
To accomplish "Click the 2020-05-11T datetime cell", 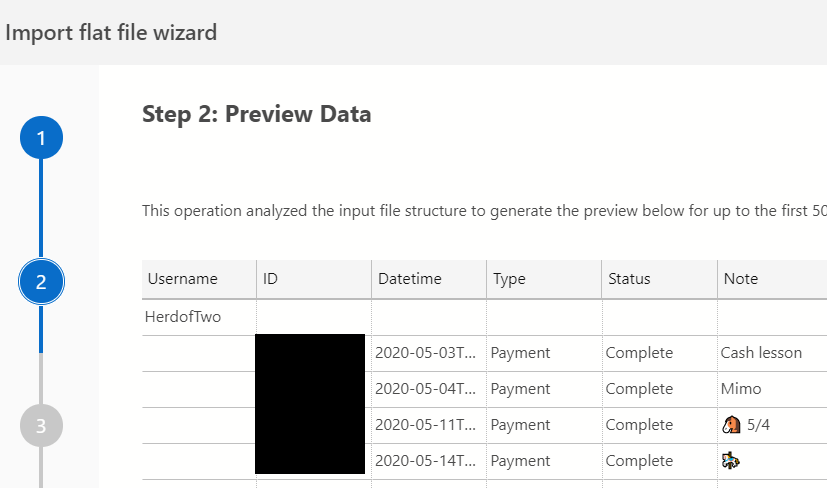I will 427,425.
